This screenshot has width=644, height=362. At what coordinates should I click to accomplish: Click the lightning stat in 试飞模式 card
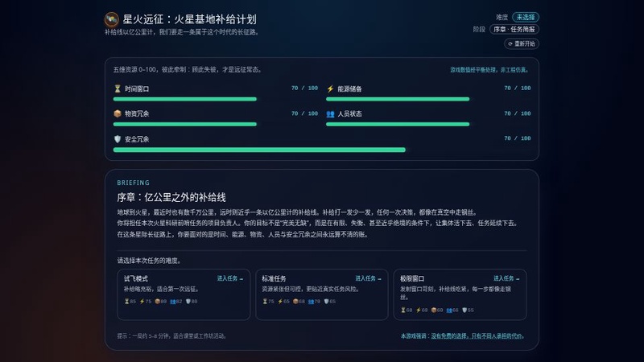click(146, 301)
